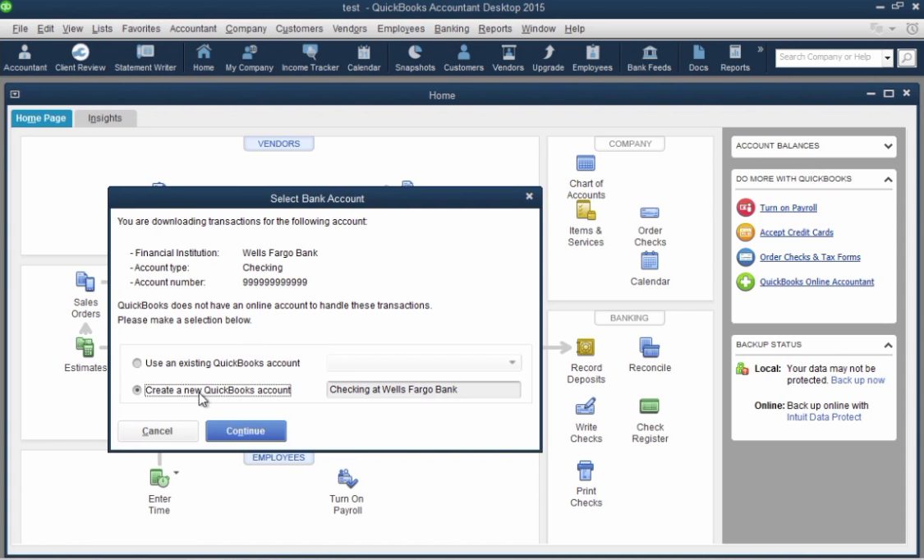
Task: Click the Vendors section header button
Action: [278, 144]
